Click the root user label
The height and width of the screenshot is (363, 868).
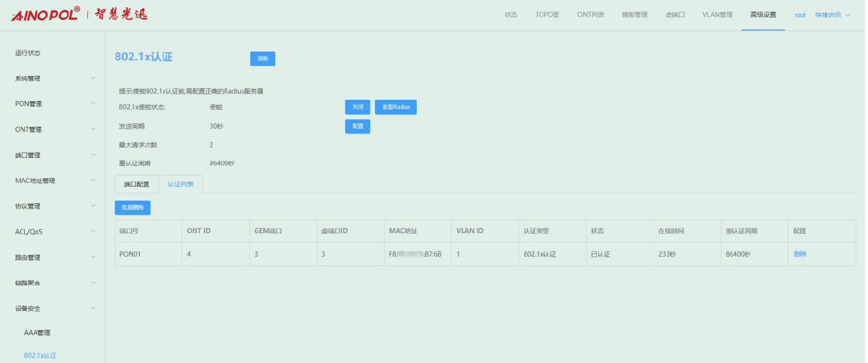800,15
